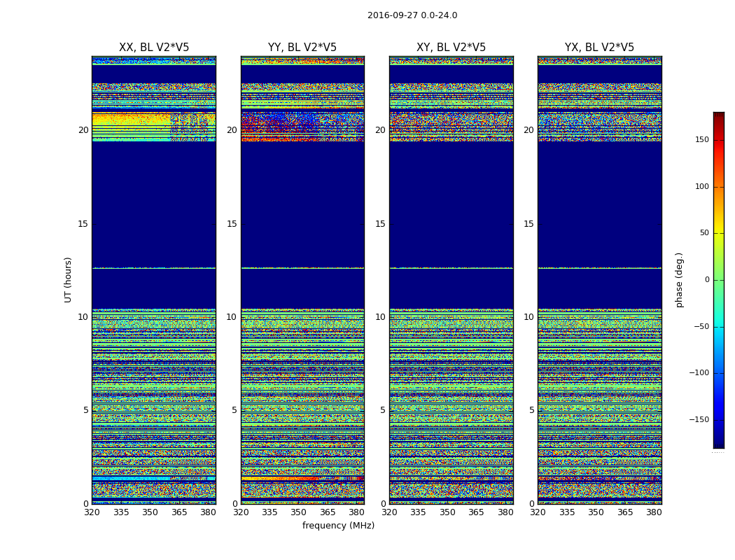The height and width of the screenshot is (560, 735).
Task: Click the −100 tick label on the colorbar
Action: pyautogui.click(x=699, y=373)
